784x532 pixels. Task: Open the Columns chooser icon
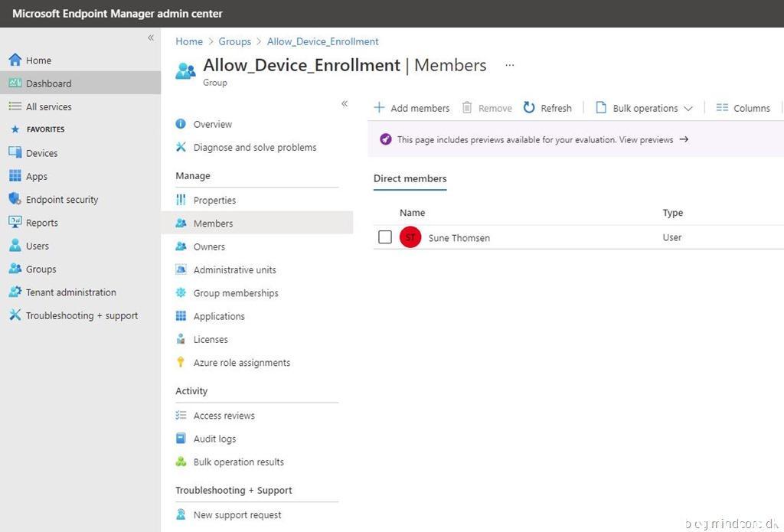pos(722,108)
